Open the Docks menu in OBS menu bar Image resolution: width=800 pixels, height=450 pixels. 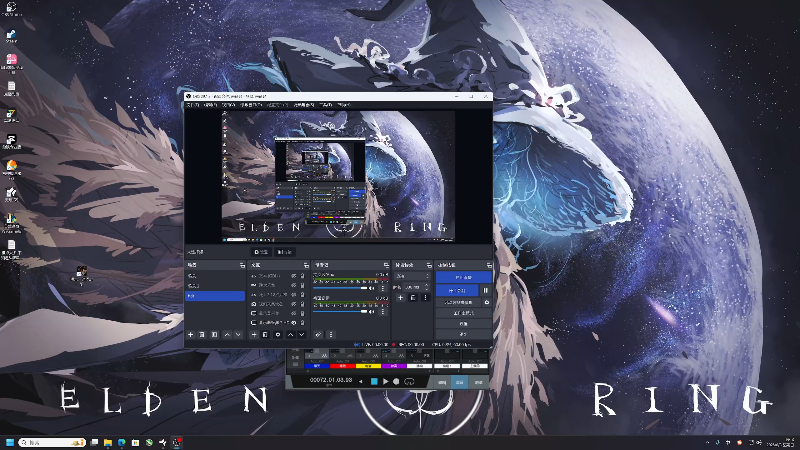click(x=251, y=105)
